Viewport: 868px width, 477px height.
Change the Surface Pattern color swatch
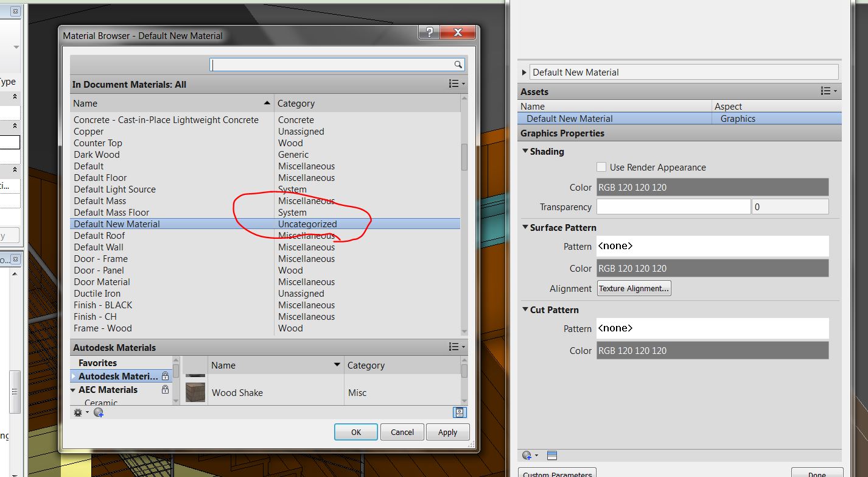(712, 268)
